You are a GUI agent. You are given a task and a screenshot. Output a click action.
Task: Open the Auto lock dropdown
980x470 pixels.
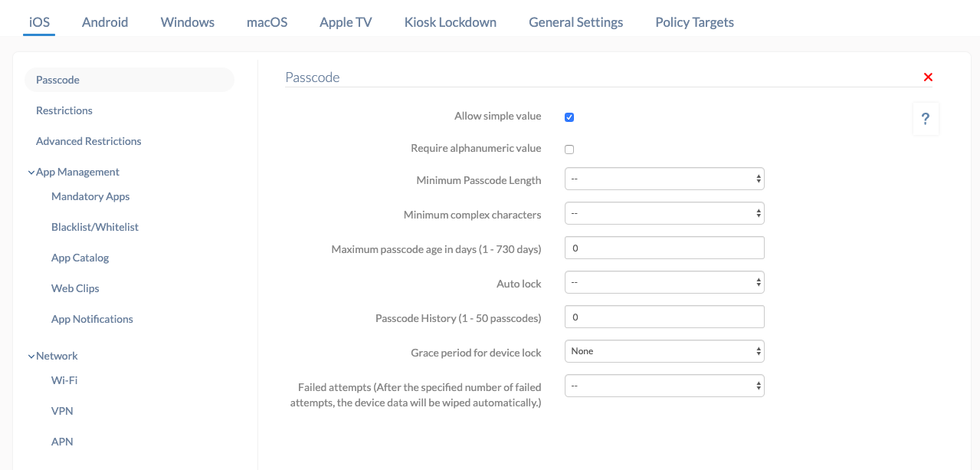tap(664, 282)
